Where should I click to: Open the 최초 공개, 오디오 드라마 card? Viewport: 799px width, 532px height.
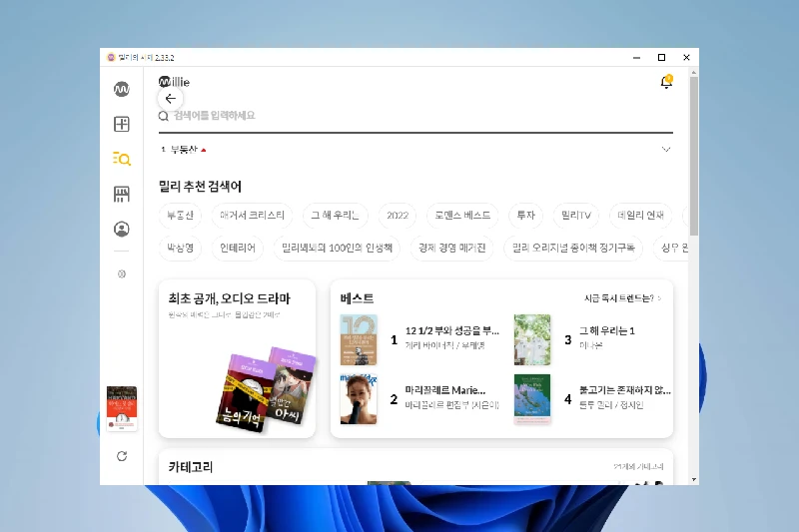coord(237,358)
